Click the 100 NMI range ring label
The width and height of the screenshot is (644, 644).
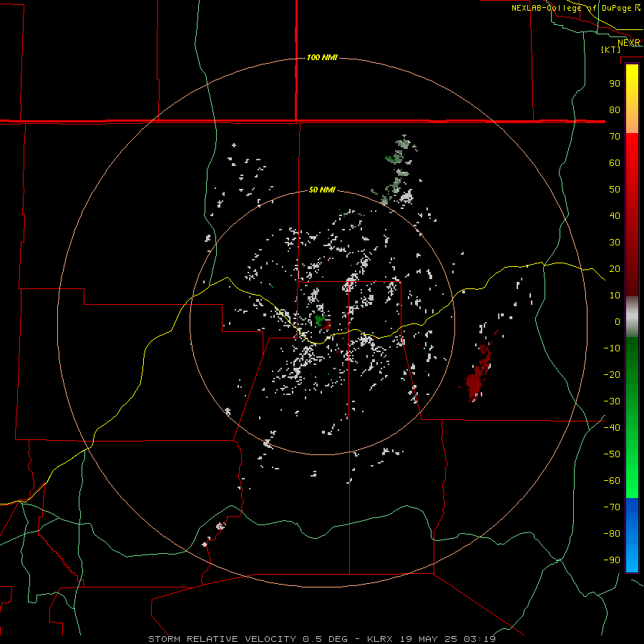322,57
